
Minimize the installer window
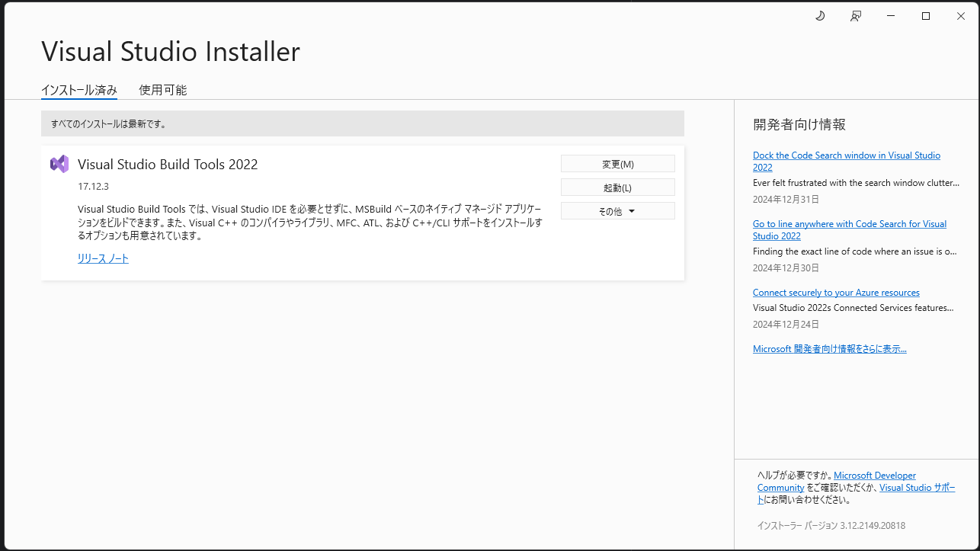click(x=891, y=16)
